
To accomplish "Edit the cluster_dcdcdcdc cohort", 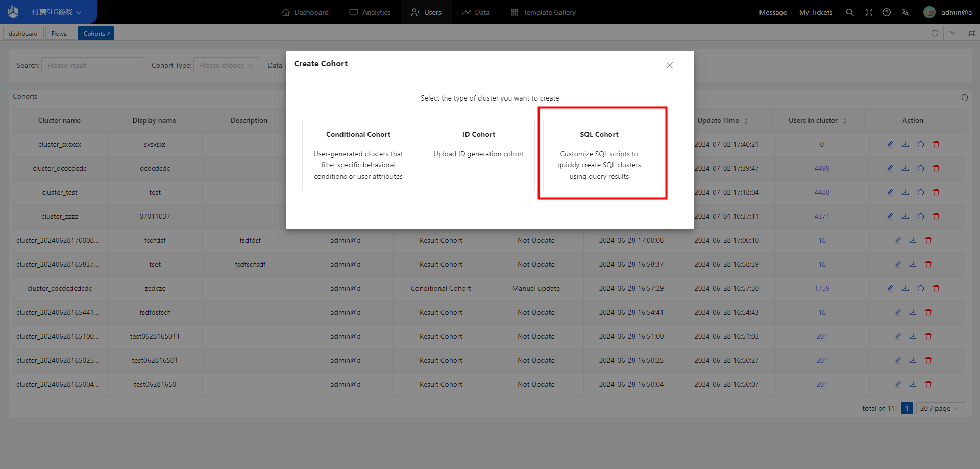I will pos(890,168).
